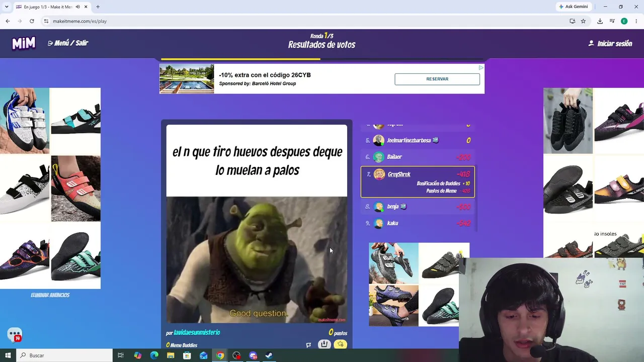
Task: Open the Barceló hotel ad thumbnail image
Action: pos(187,79)
